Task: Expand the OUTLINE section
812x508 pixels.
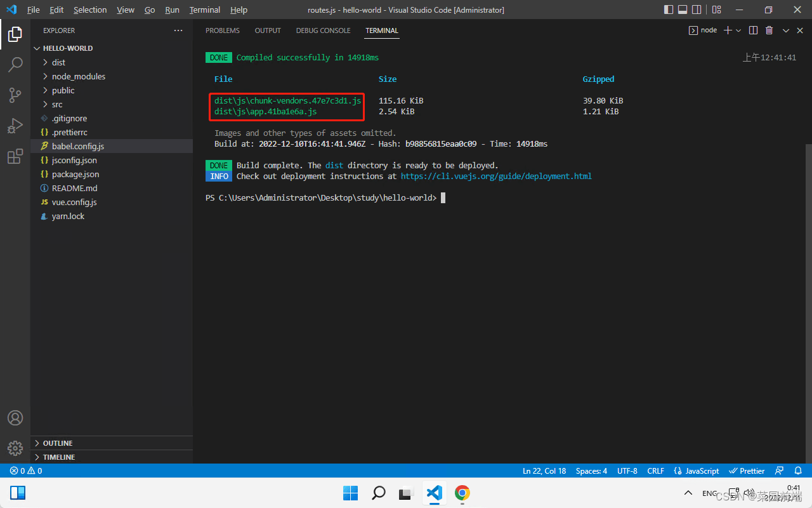Action: 112,443
